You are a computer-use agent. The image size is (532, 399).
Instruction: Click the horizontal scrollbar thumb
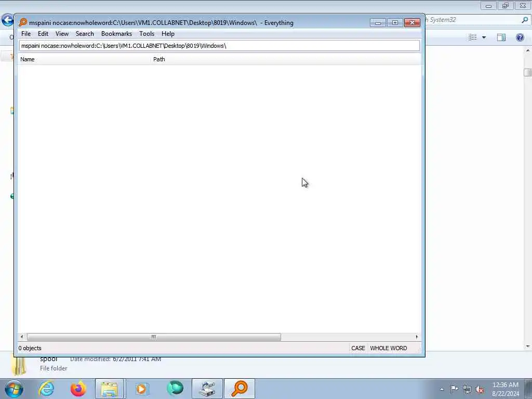point(154,337)
